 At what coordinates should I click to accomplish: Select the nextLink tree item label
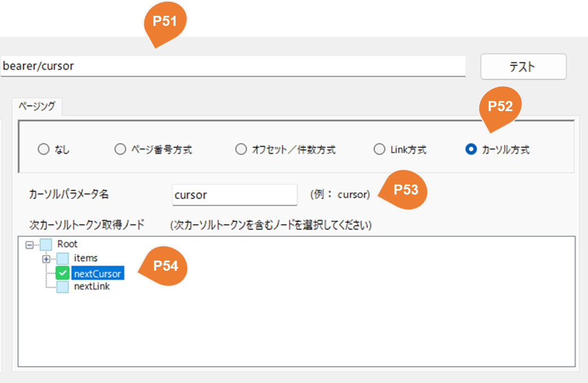[92, 287]
